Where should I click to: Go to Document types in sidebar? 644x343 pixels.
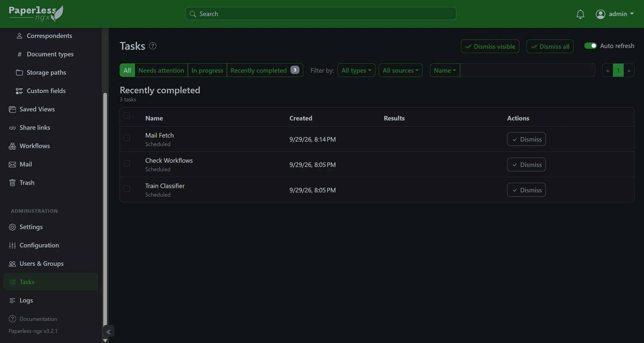[x=50, y=54]
